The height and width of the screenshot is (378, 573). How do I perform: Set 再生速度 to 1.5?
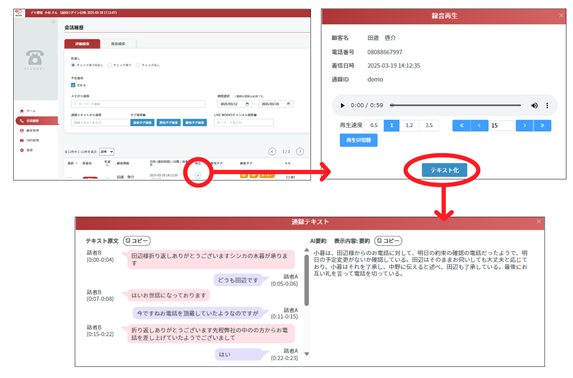click(429, 125)
